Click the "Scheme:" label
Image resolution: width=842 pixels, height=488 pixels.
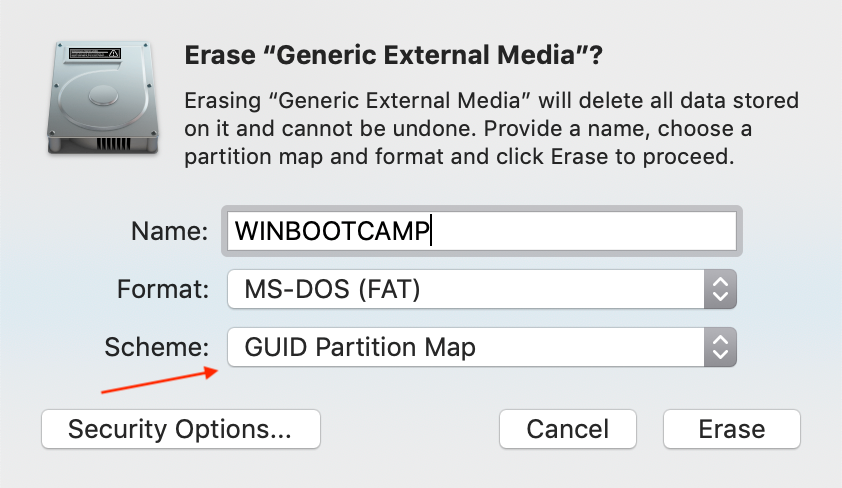(x=156, y=347)
